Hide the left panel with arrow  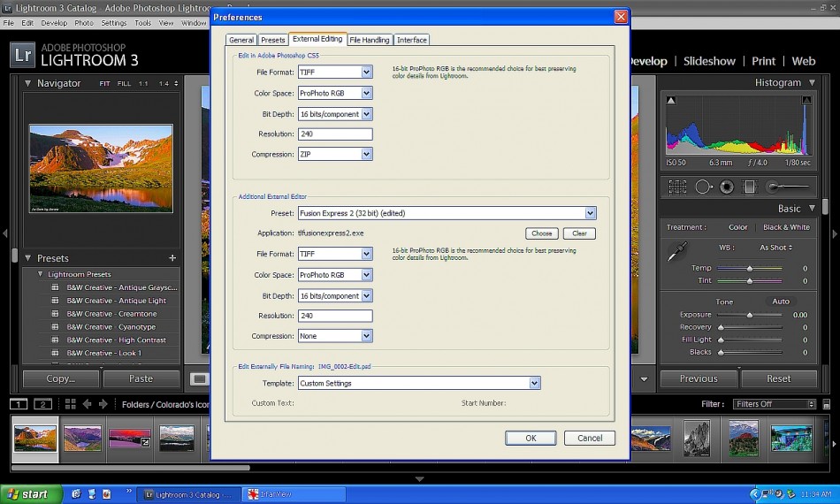[4, 233]
